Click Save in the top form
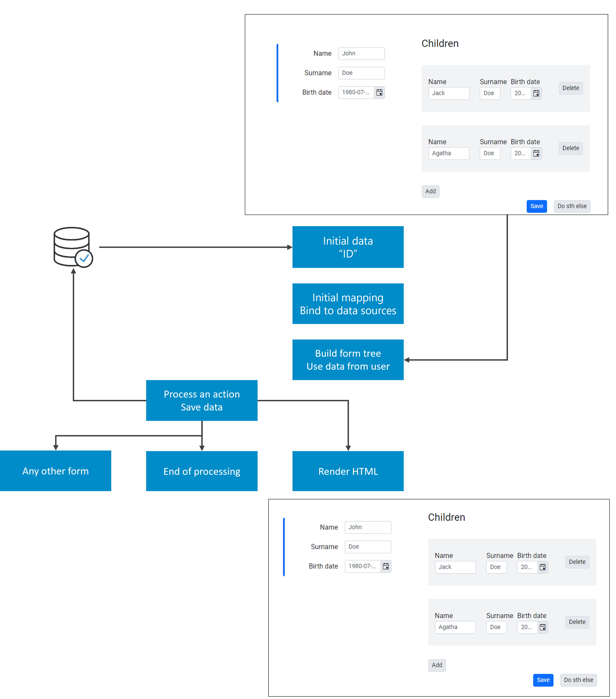Viewport: 616px width, 699px height. click(x=537, y=206)
